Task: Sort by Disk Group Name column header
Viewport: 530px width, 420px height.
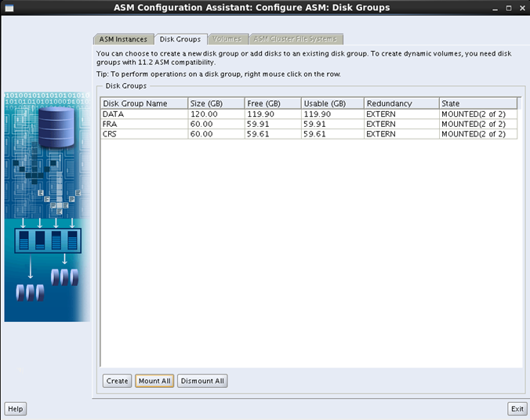Action: point(144,103)
